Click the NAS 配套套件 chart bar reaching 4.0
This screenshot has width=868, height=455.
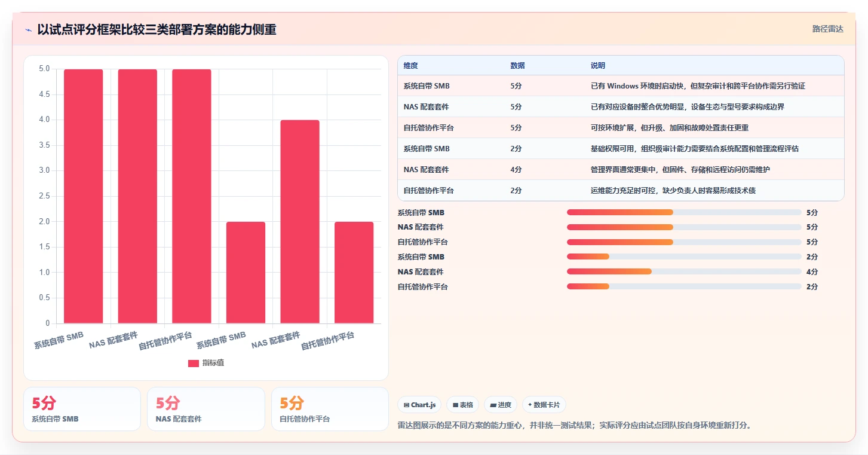pyautogui.click(x=300, y=222)
